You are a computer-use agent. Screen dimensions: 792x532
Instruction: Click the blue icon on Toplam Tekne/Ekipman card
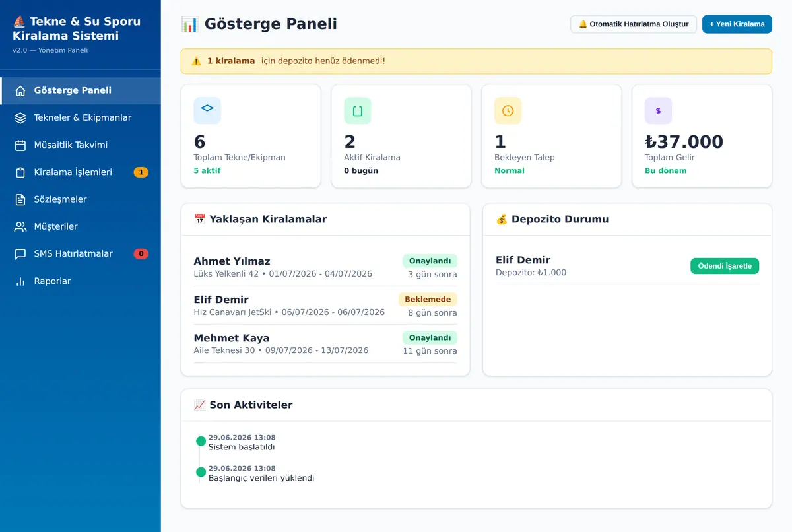coord(207,111)
